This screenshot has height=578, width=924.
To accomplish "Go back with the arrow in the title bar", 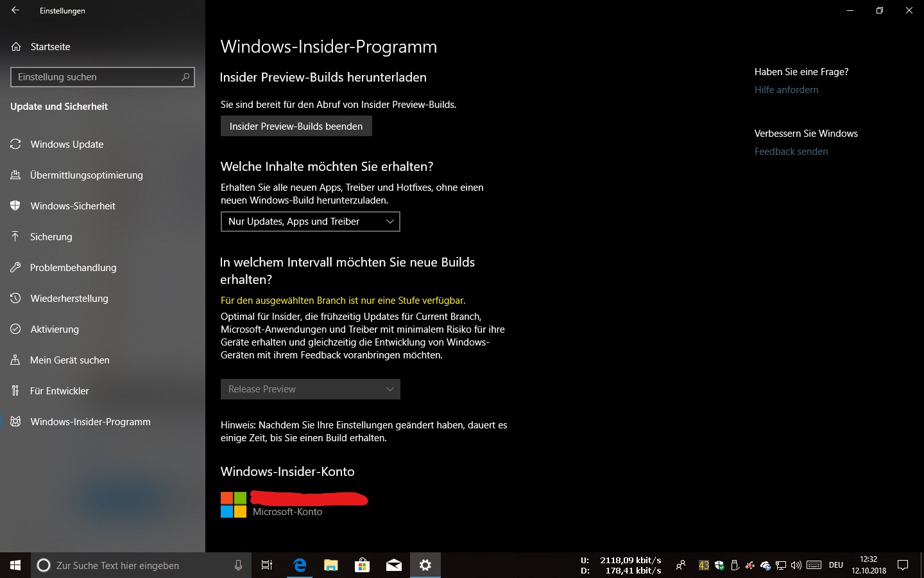I will pyautogui.click(x=15, y=10).
